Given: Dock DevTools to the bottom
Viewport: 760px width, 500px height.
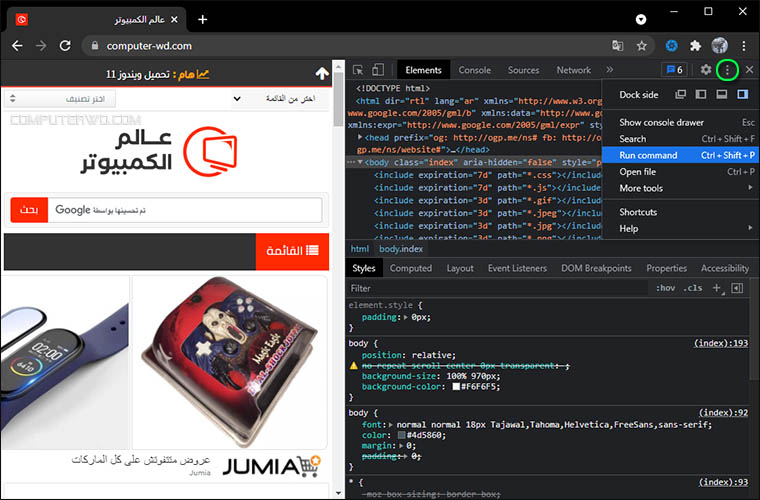Looking at the screenshot, I should click(x=722, y=94).
